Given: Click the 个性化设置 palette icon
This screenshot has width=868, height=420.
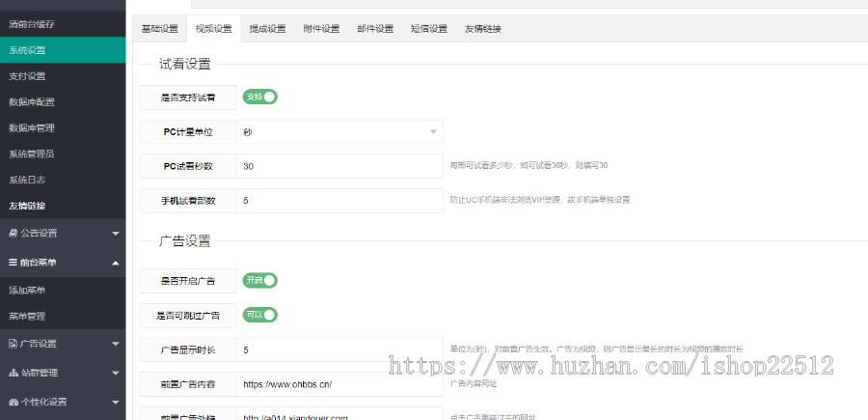Looking at the screenshot, I should (14, 402).
